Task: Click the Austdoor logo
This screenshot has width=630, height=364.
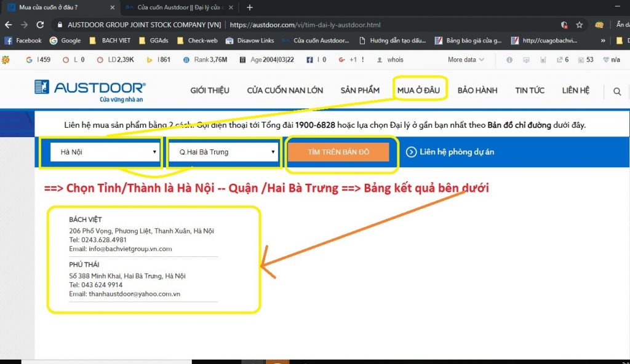Action: (x=90, y=91)
